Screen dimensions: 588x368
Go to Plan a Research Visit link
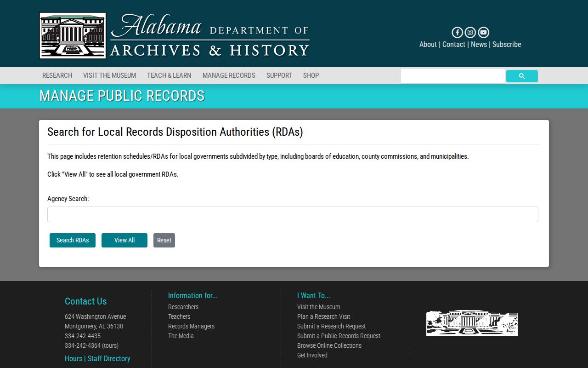point(323,316)
